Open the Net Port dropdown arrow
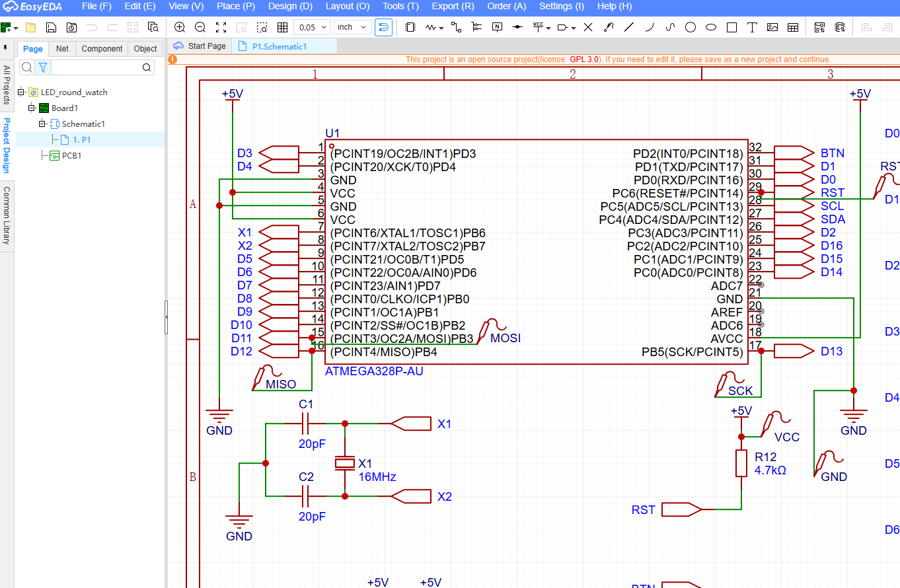900x588 pixels. [573, 28]
